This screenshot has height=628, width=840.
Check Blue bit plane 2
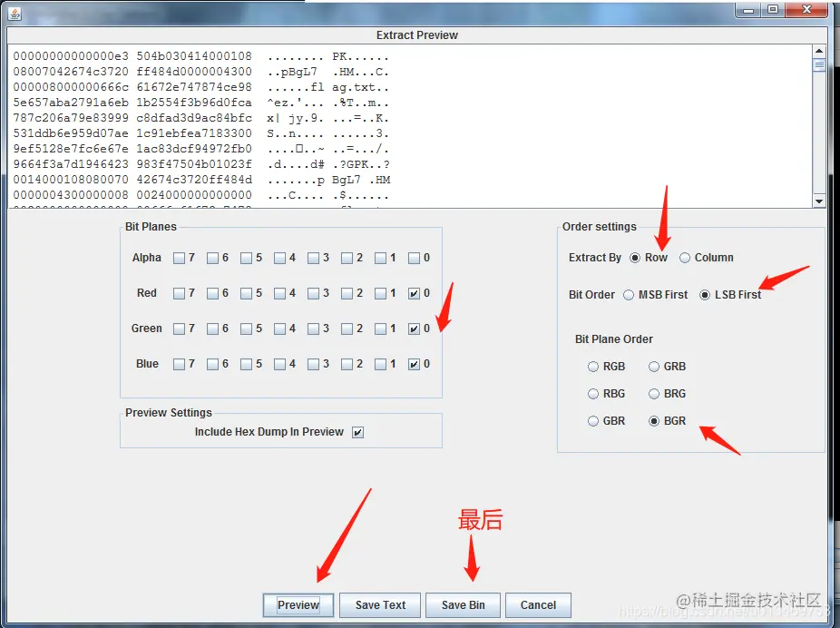click(x=347, y=365)
